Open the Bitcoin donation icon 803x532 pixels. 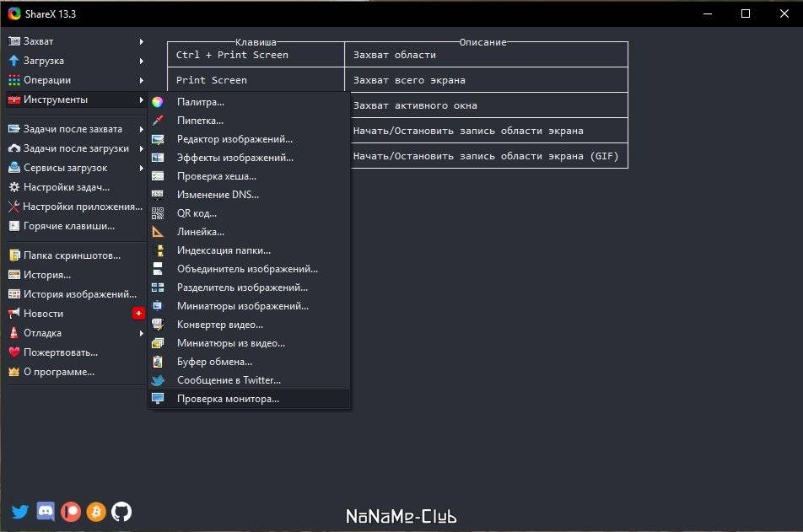point(96,512)
